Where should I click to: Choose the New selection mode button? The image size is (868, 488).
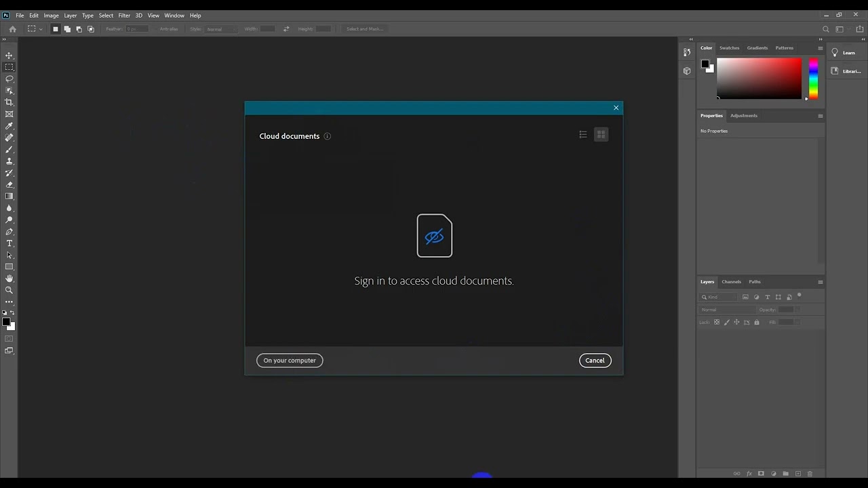(56, 29)
